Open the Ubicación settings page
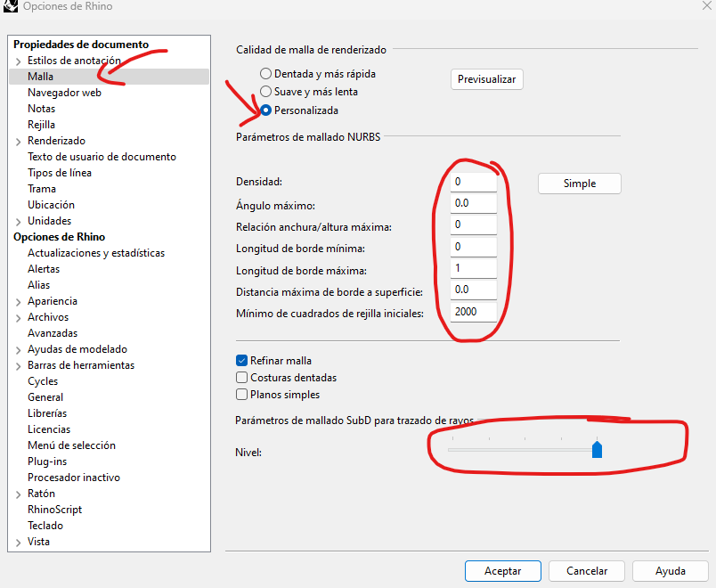The height and width of the screenshot is (588, 716). pos(51,205)
